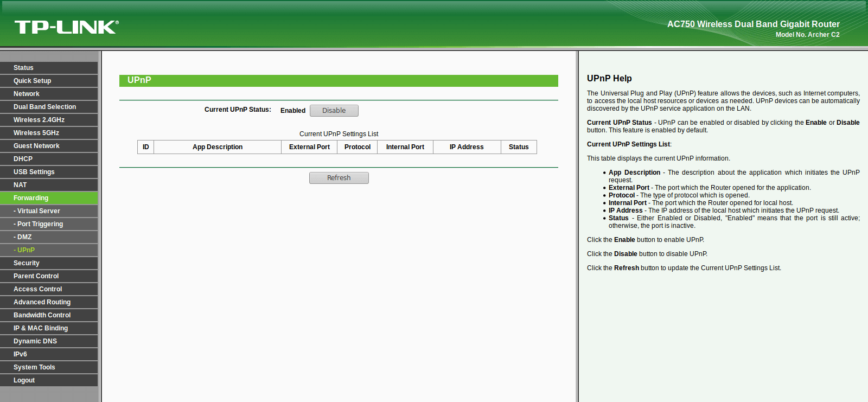Viewport: 868px width, 402px height.
Task: Click the ID column header
Action: tap(146, 147)
